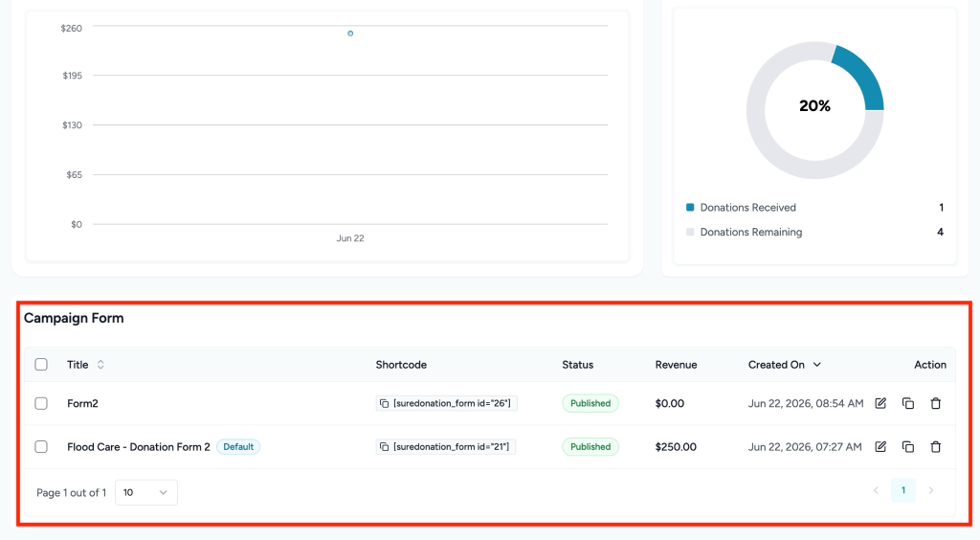Select the Page 1 out of 1 text

[71, 492]
